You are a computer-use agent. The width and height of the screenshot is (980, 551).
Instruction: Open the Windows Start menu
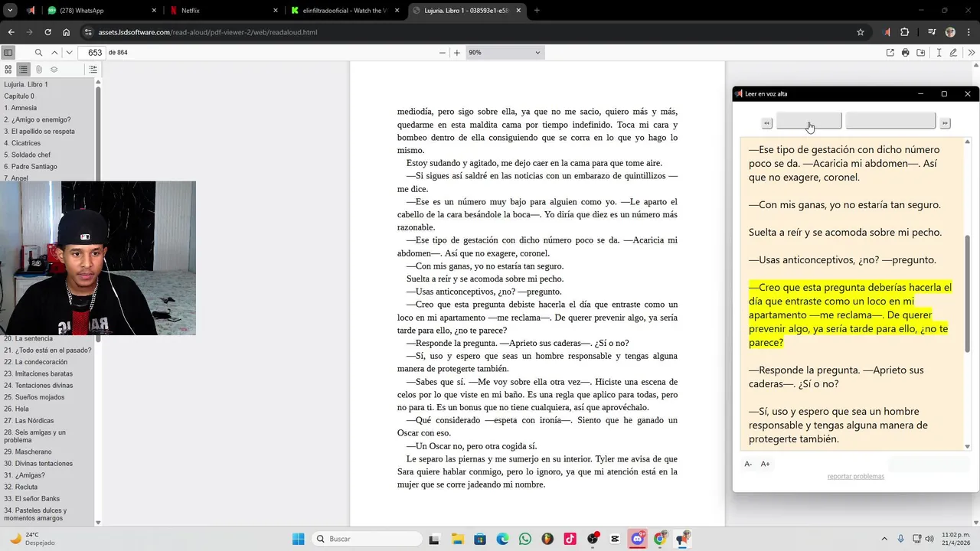coord(298,539)
